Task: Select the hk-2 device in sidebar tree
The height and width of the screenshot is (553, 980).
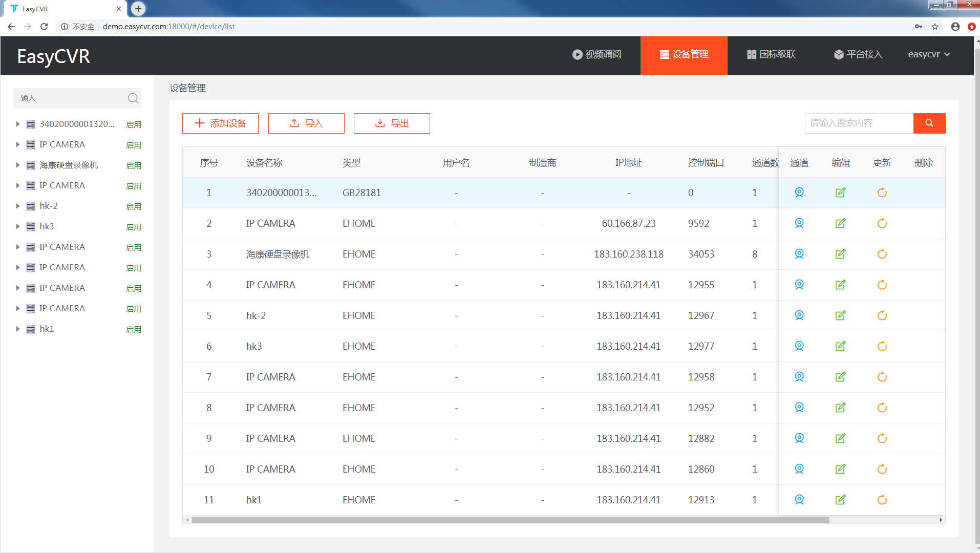Action: coord(49,206)
